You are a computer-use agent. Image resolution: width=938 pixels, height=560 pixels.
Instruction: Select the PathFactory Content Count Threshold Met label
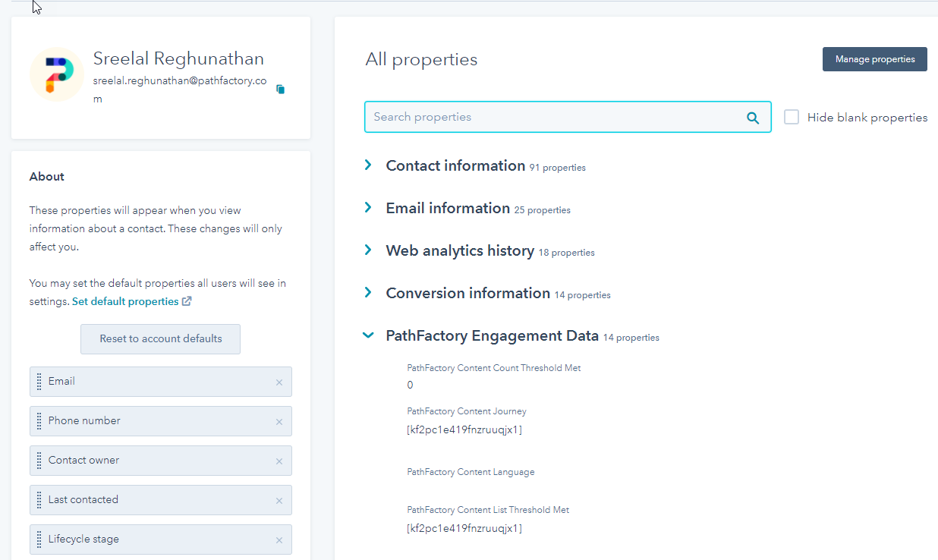(x=494, y=368)
